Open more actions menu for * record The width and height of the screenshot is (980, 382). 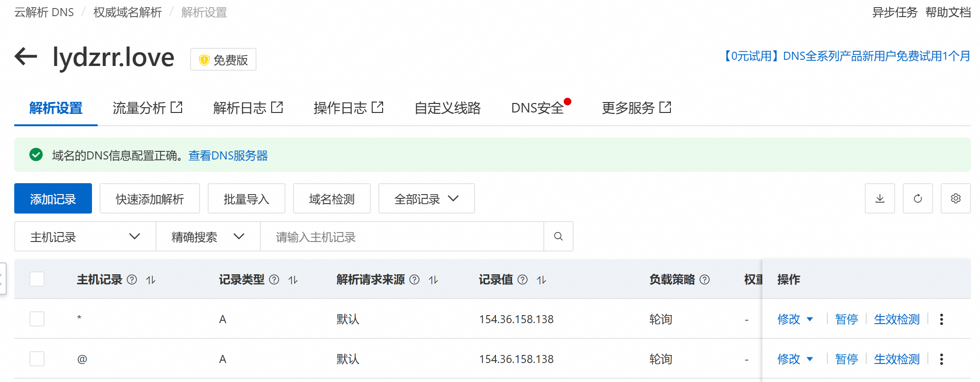(x=941, y=319)
